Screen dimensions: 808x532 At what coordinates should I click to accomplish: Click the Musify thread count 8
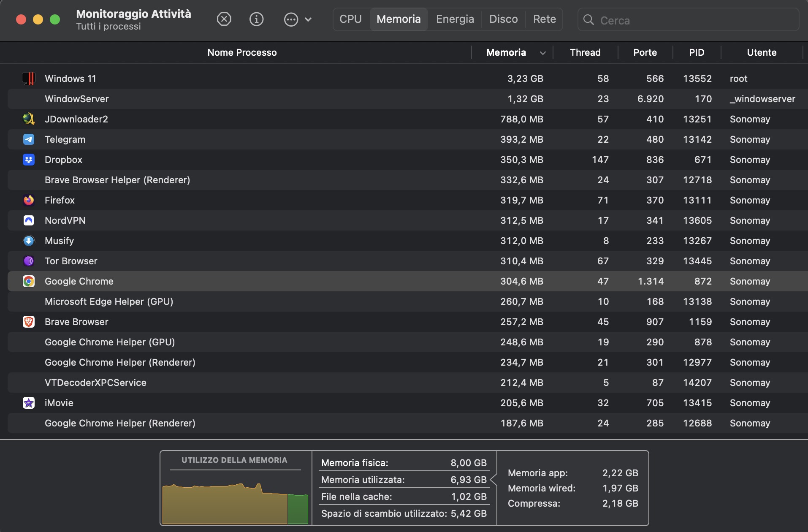tap(606, 241)
